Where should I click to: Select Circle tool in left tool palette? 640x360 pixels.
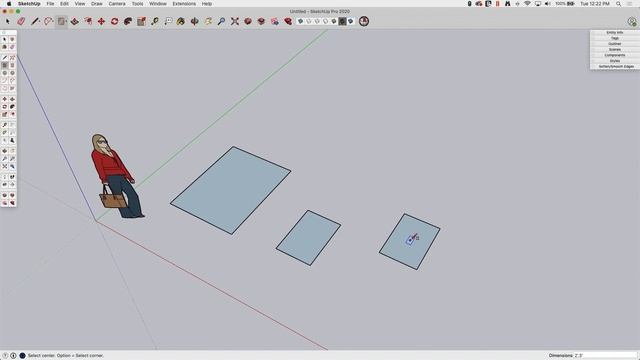pyautogui.click(x=4, y=73)
